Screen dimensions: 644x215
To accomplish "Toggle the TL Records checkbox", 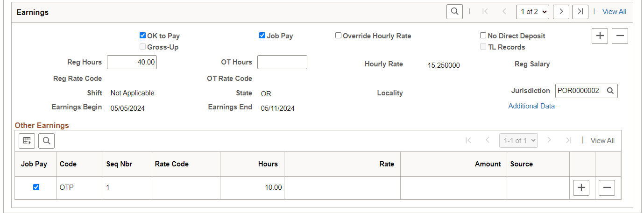I will 483,47.
